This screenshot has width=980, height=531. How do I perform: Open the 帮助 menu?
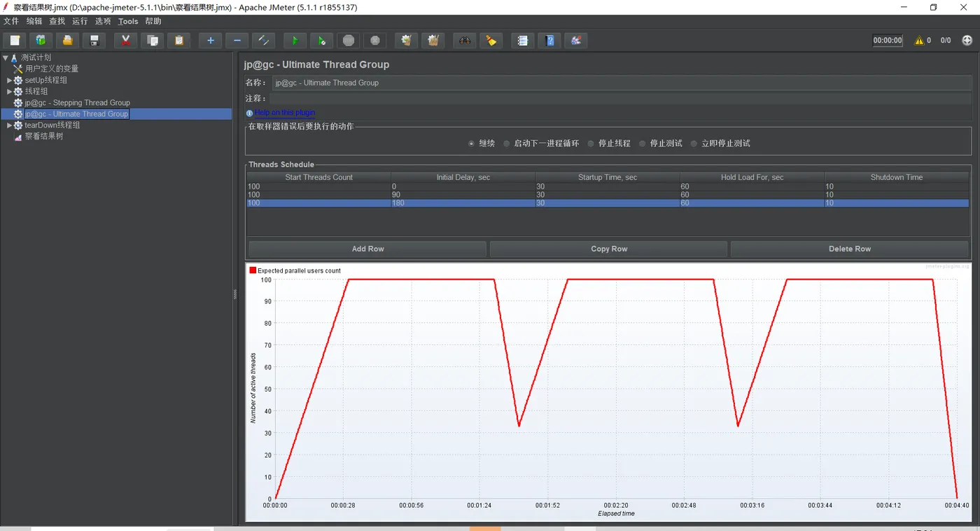click(x=153, y=22)
